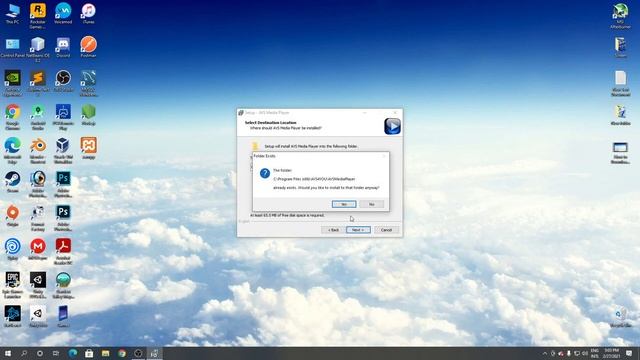Click Cancel in the AVS Media Player setup

386,230
